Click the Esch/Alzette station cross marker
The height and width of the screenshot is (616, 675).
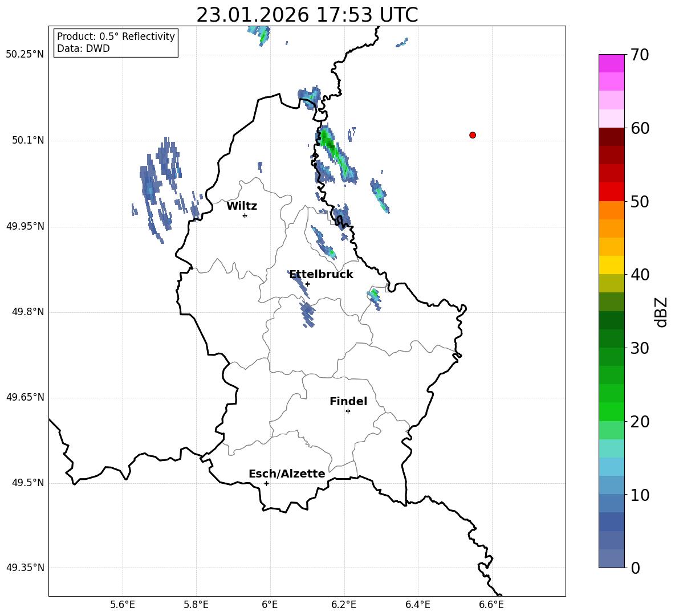pyautogui.click(x=266, y=483)
